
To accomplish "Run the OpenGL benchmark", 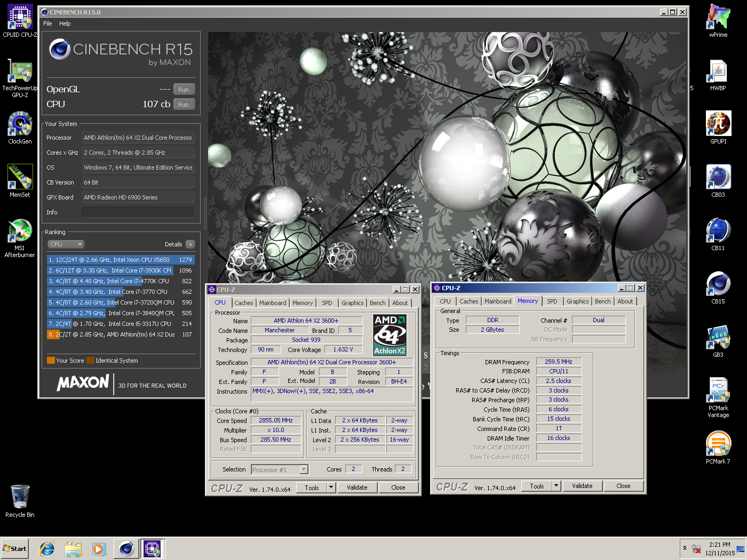I will click(184, 90).
